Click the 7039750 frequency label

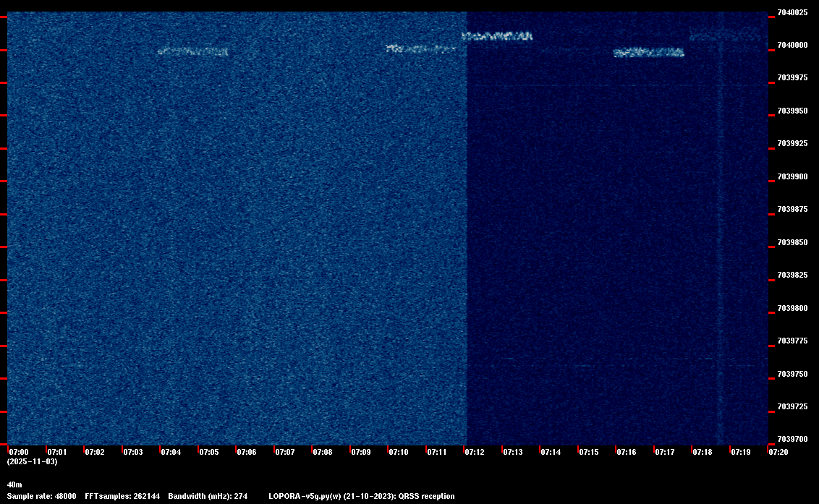[x=792, y=374]
